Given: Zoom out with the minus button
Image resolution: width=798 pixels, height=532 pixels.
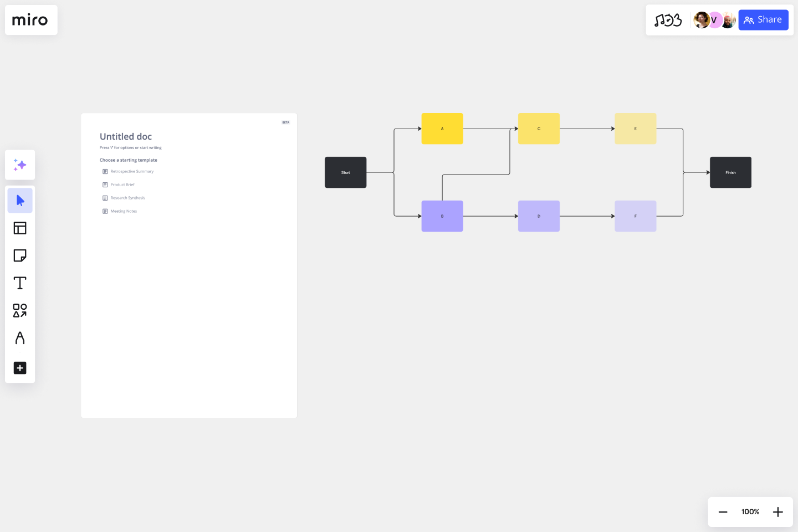Looking at the screenshot, I should [x=723, y=512].
